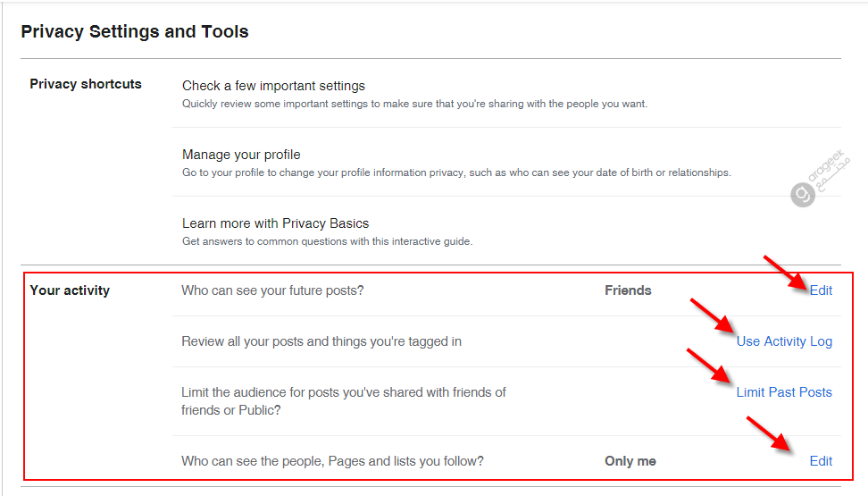Image resolution: width=868 pixels, height=496 pixels.
Task: Edit who can see people you follow
Action: tap(821, 461)
